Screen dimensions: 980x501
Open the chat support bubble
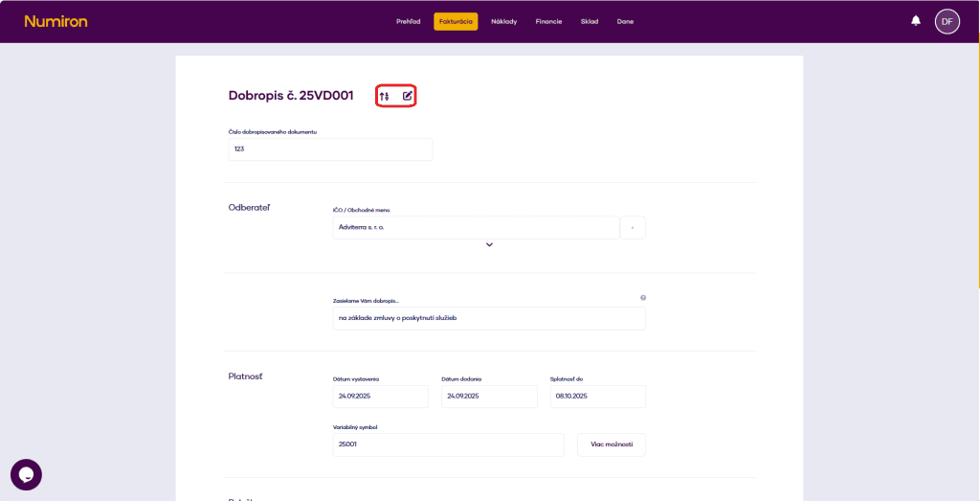click(x=26, y=474)
